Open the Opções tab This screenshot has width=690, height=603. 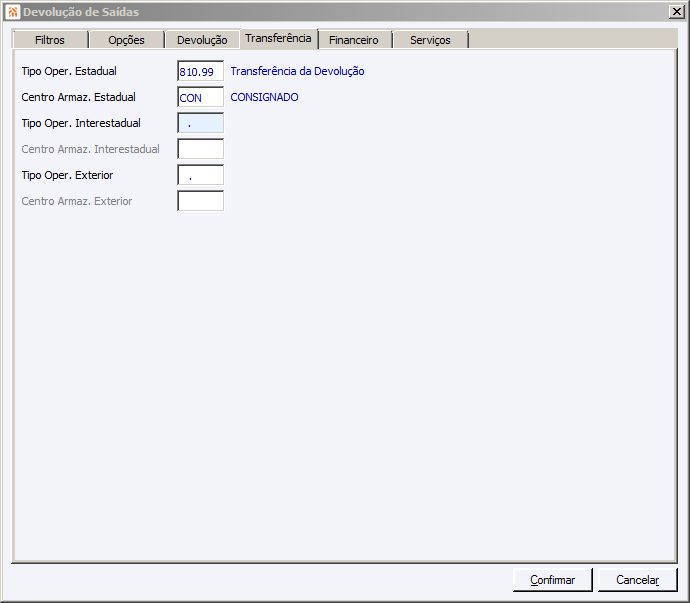point(126,40)
